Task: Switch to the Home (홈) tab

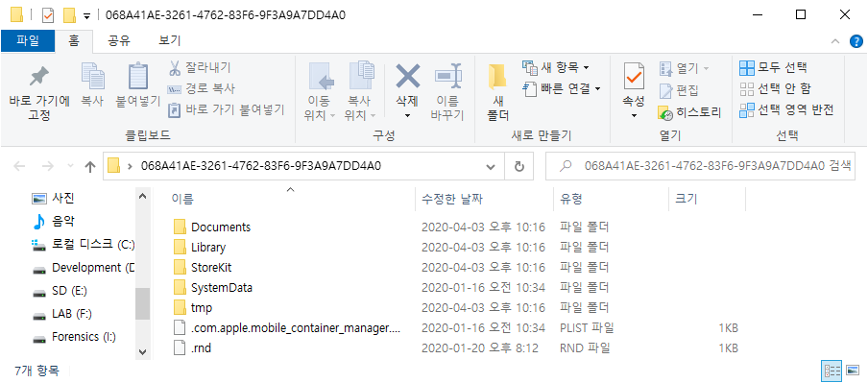Action: tap(74, 40)
